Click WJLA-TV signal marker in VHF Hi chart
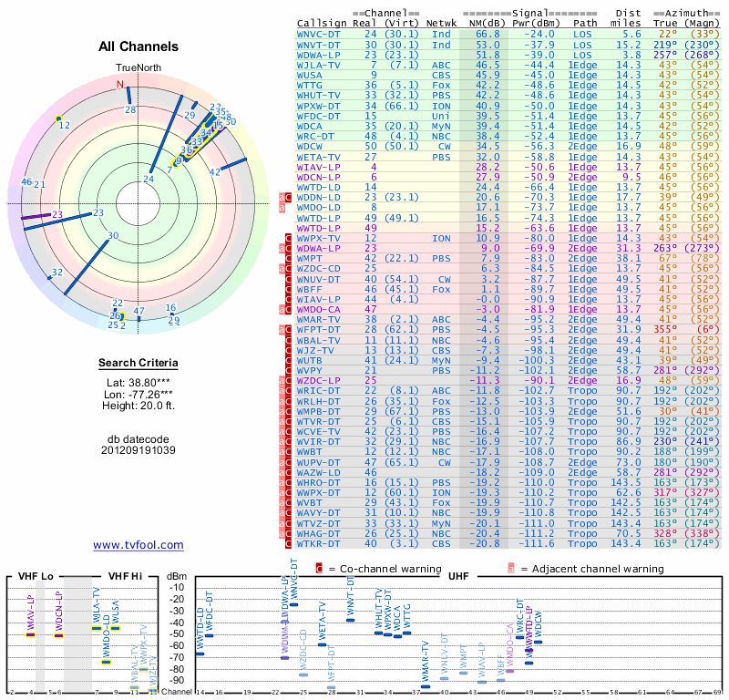The width and height of the screenshot is (729, 700). pyautogui.click(x=97, y=628)
